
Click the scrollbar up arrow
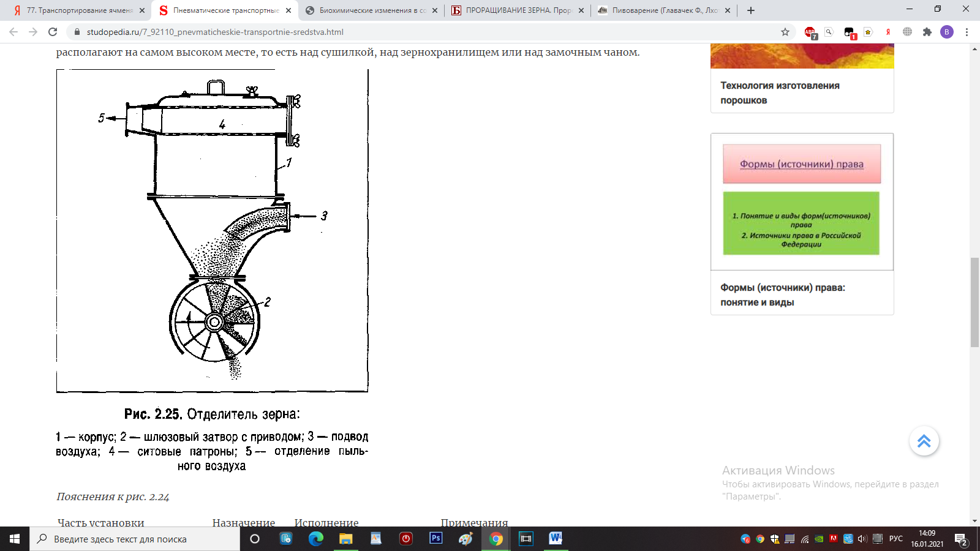974,49
